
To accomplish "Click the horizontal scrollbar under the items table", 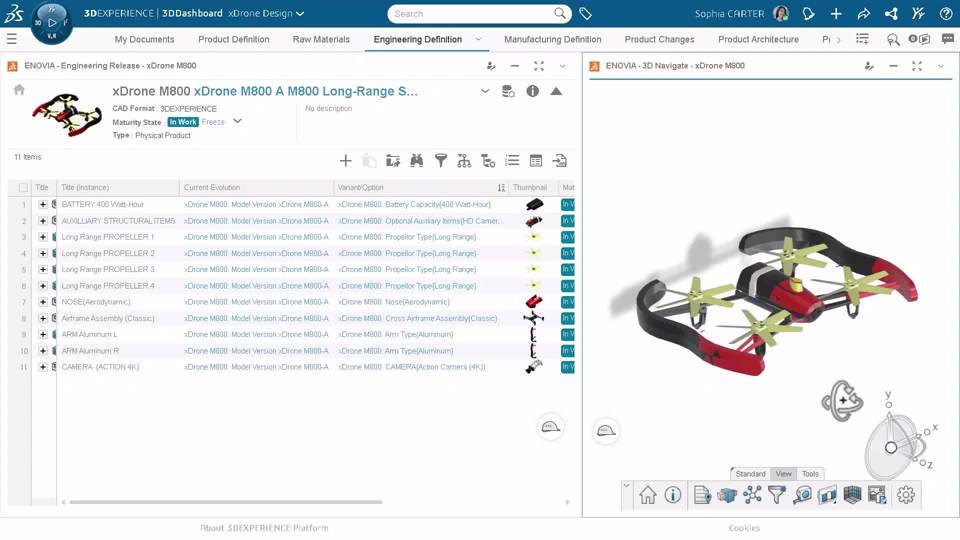I will tap(226, 502).
